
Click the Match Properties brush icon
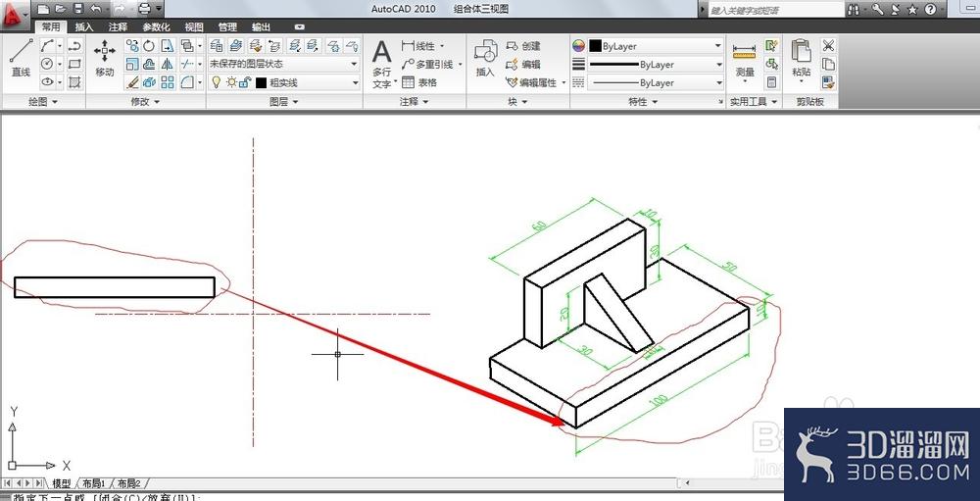click(x=828, y=82)
